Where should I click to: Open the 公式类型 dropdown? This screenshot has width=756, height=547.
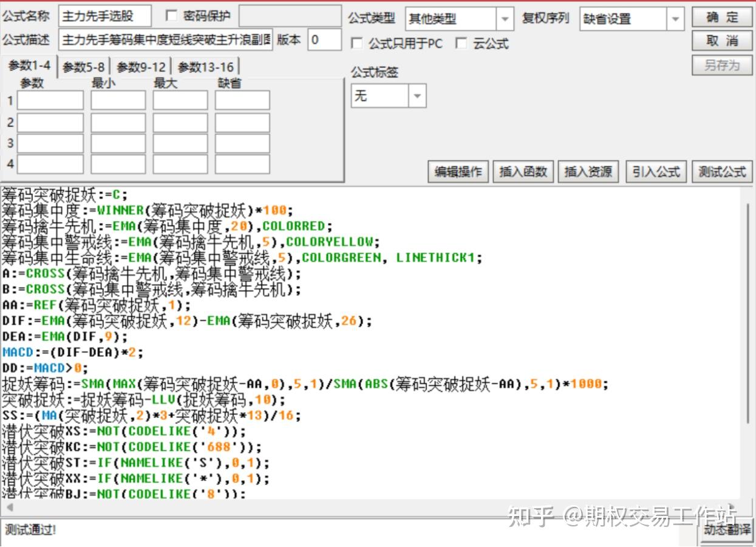click(x=460, y=19)
